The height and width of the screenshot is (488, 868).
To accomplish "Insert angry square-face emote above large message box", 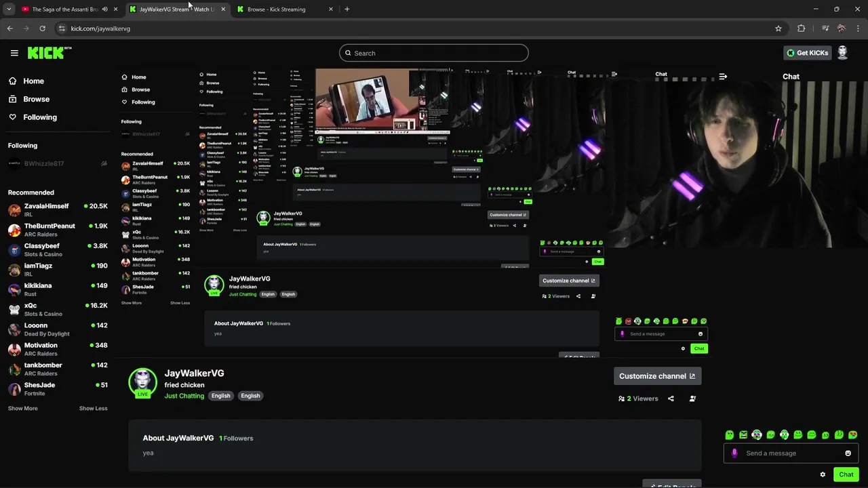I will [x=743, y=435].
